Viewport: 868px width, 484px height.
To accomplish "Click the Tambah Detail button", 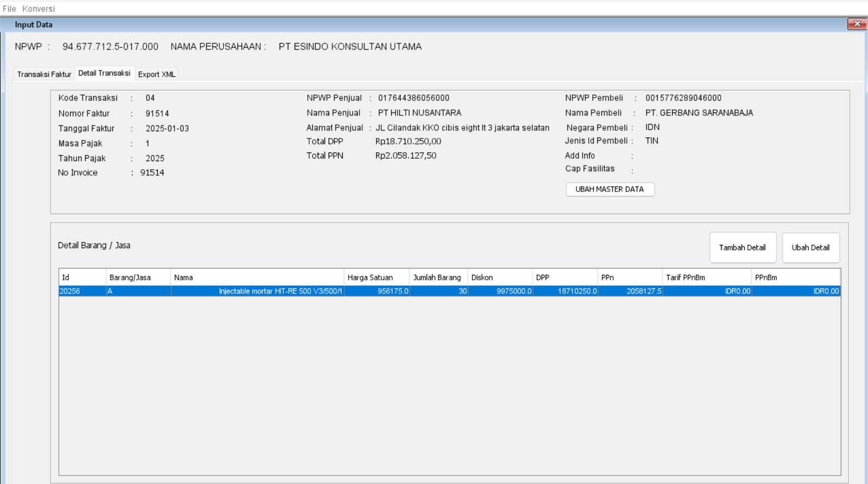I will [x=743, y=248].
